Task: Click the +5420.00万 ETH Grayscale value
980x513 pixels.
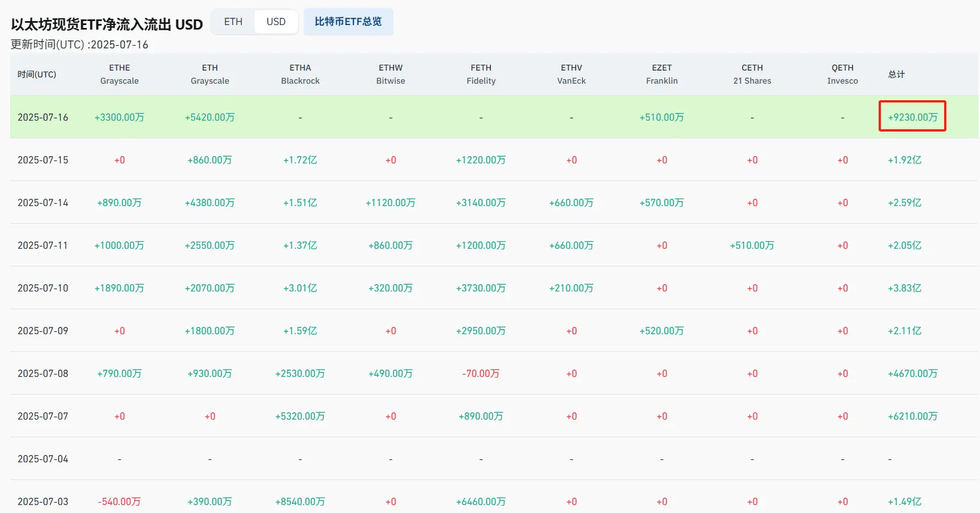Action: 210,117
